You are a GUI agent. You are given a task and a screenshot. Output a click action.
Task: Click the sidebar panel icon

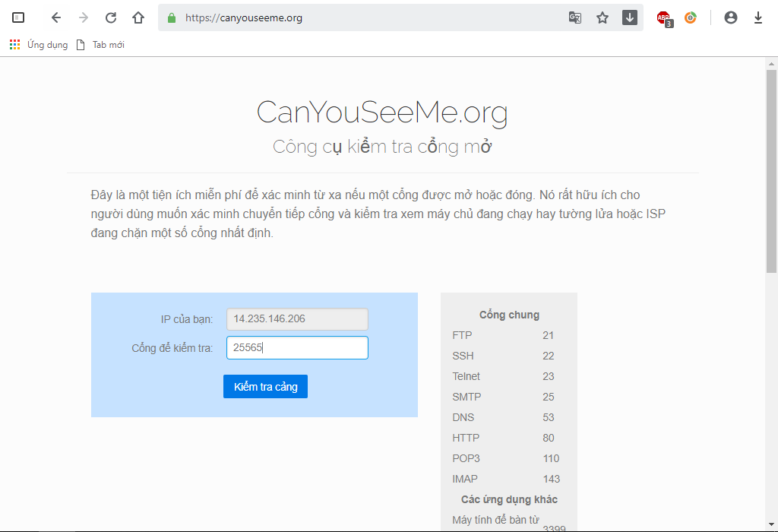click(x=18, y=17)
